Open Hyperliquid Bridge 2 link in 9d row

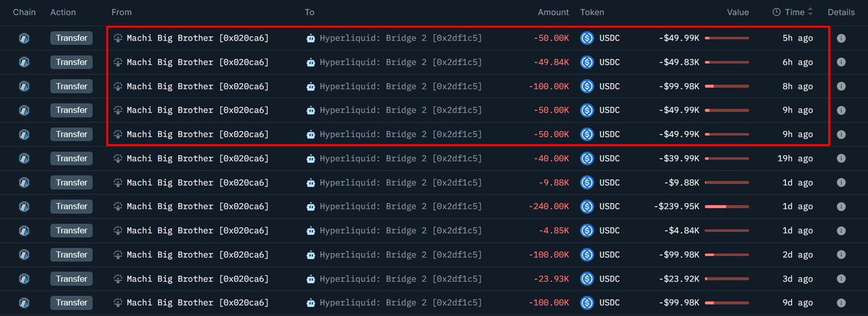(401, 303)
